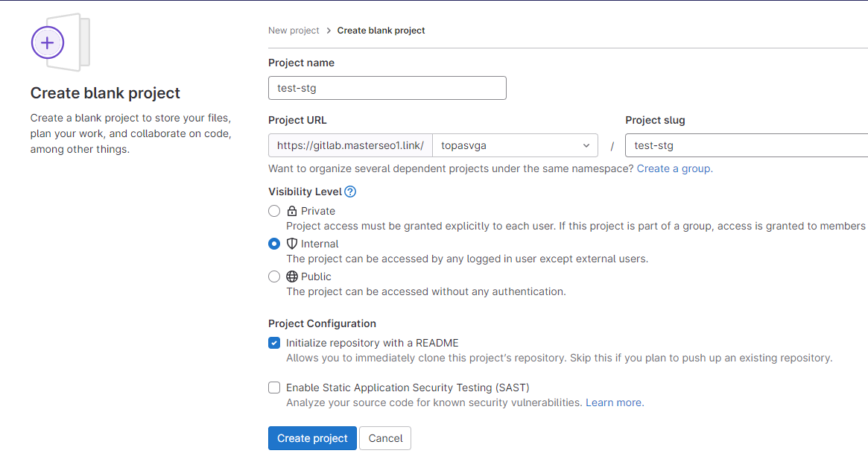
Task: Open the Create a group link
Action: (x=674, y=168)
